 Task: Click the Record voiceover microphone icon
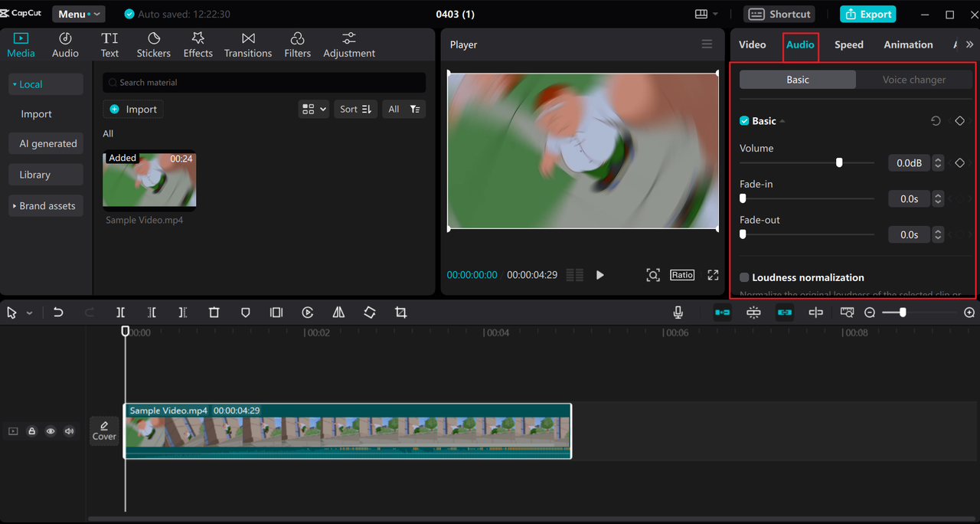[678, 313]
